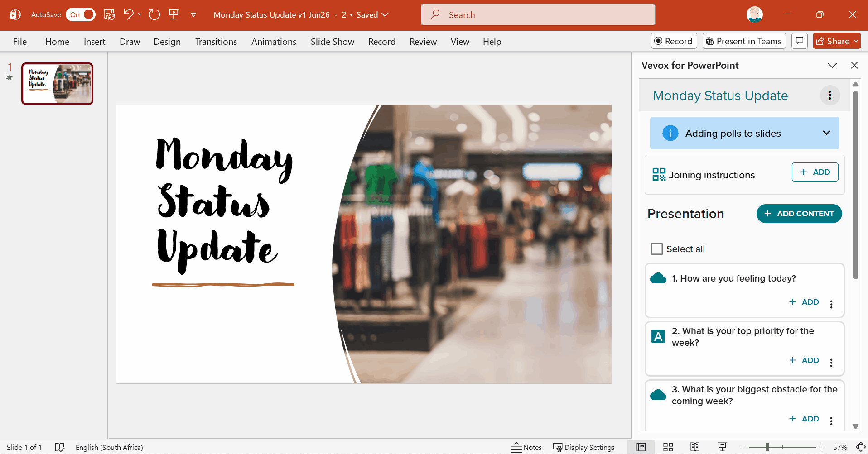The height and width of the screenshot is (454, 868).
Task: Open Reading View from status bar
Action: 695,447
